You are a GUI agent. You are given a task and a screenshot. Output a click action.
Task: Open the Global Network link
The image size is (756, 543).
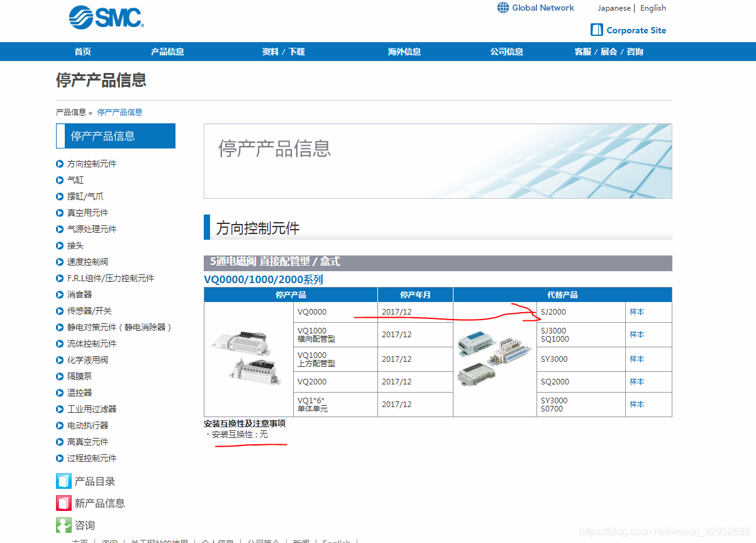click(543, 8)
